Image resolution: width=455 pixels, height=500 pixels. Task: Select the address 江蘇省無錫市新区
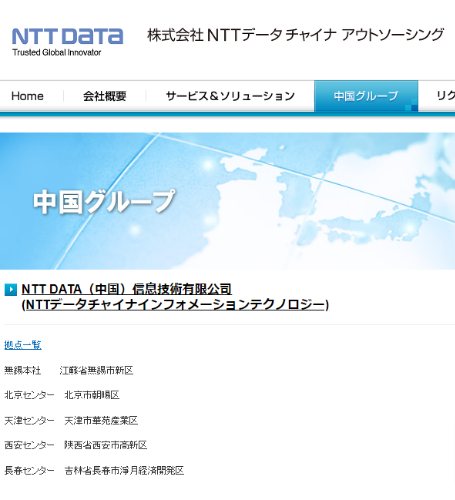coord(96,370)
